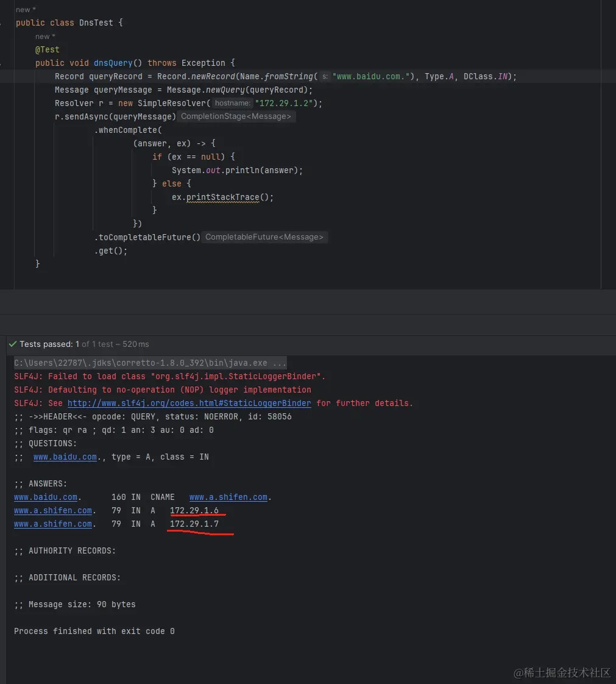The image size is (616, 684).
Task: Click www.baidu.com link in QUESTIONS section
Action: click(x=65, y=457)
